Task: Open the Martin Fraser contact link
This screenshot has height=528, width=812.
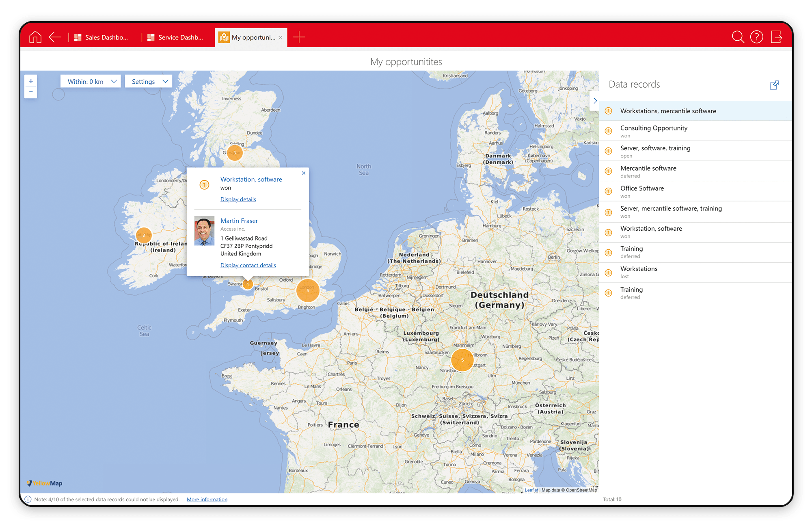Action: point(239,221)
